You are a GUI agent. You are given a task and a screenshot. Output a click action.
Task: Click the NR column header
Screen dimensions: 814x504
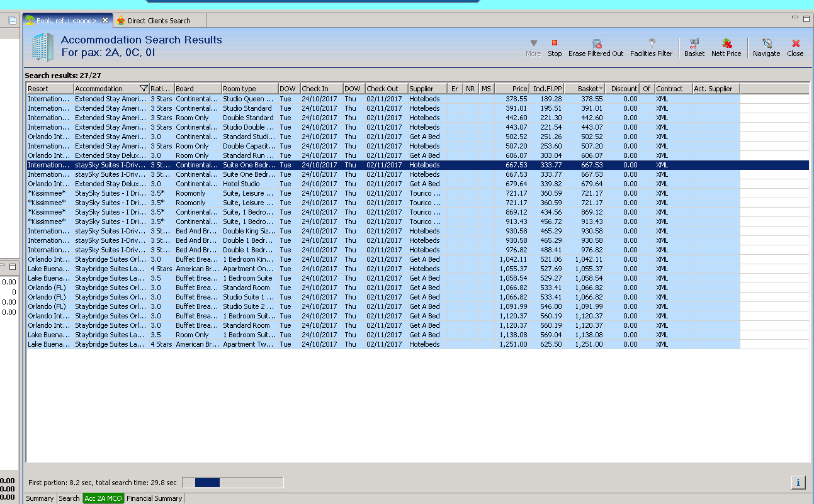tap(470, 89)
